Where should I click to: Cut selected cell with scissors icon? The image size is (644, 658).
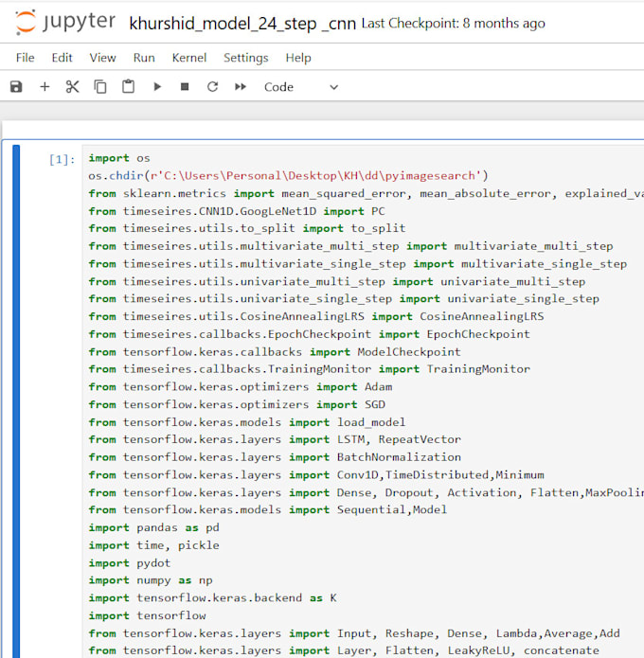(x=72, y=87)
